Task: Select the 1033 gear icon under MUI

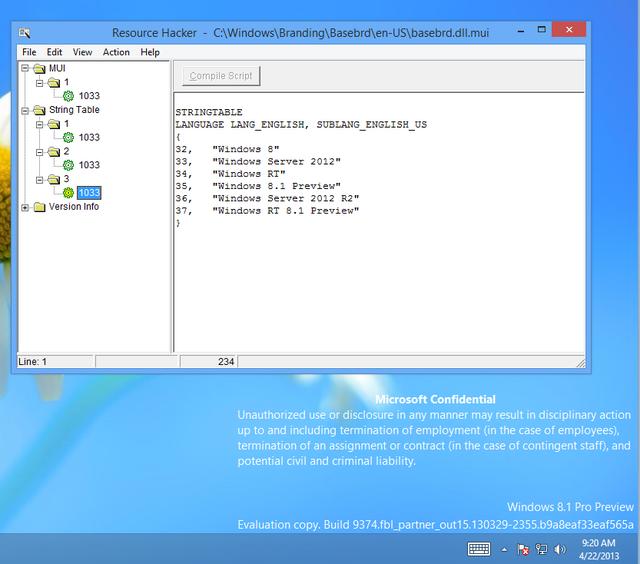Action: click(68, 96)
